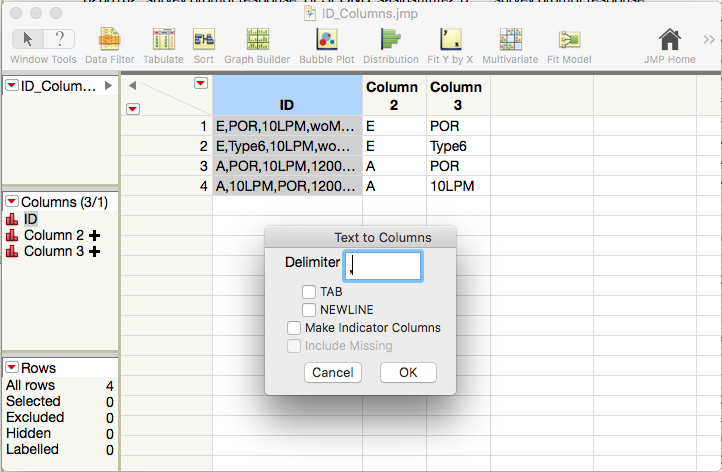Click into the Delimiter text field
The height and width of the screenshot is (472, 722).
click(383, 265)
